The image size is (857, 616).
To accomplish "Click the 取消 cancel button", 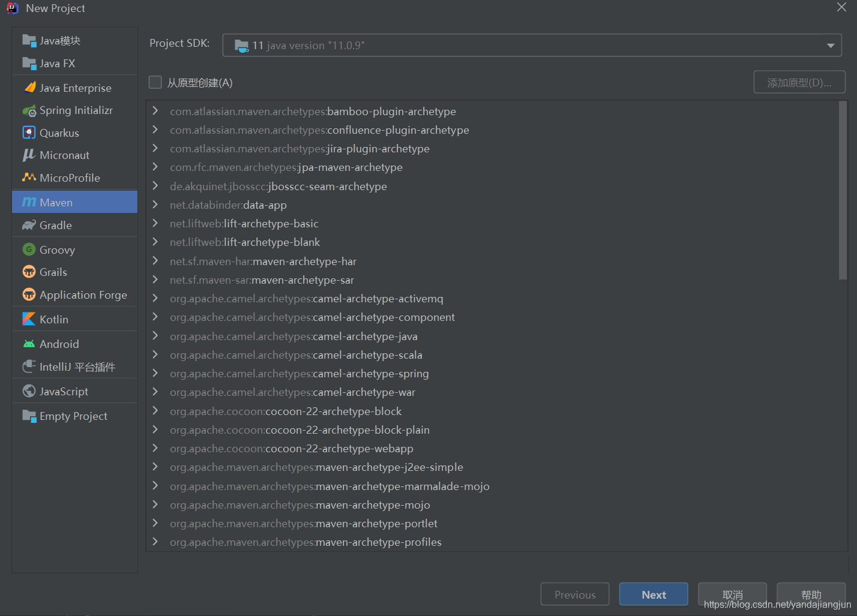I will click(732, 594).
